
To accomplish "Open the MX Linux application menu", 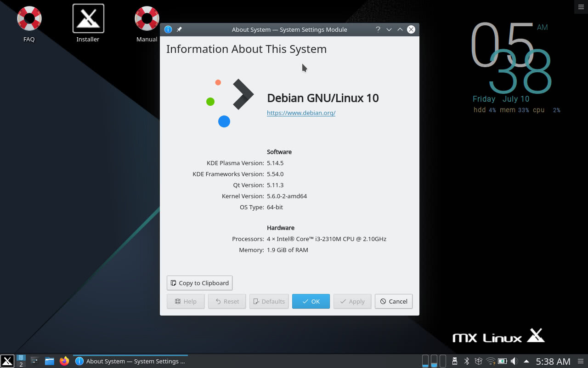I will tap(7, 361).
